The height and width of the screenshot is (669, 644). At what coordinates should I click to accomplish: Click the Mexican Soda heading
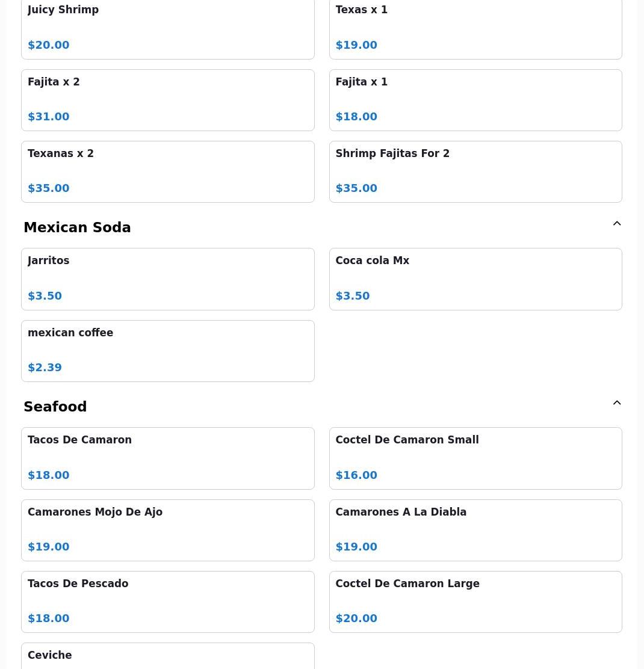point(77,227)
